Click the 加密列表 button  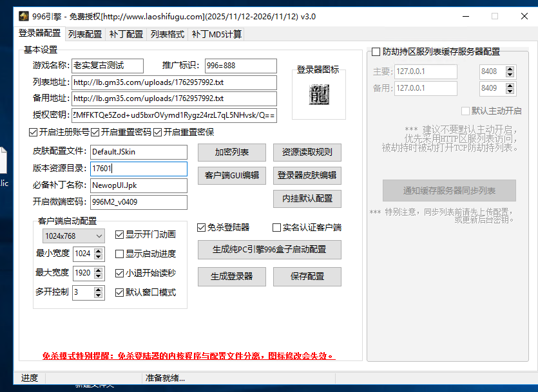pos(231,153)
